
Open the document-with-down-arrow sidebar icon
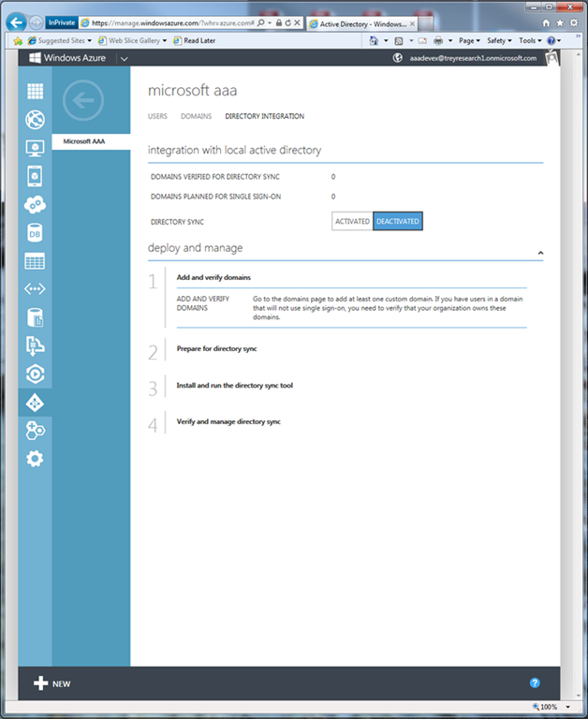[x=35, y=345]
